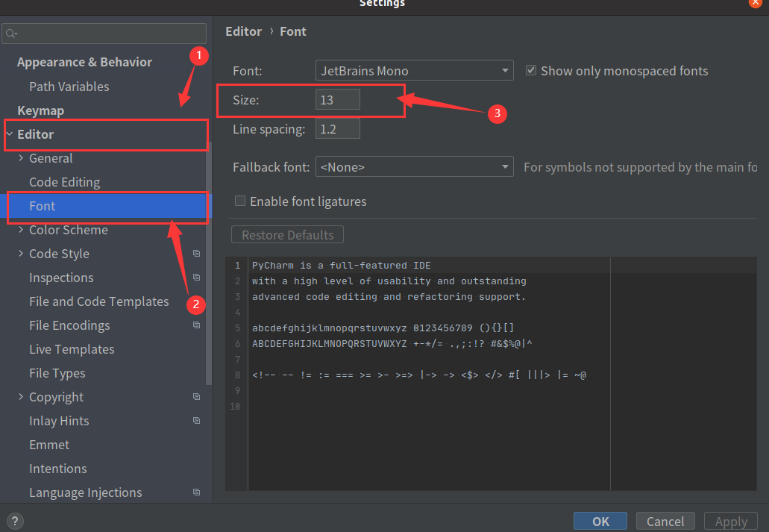
Task: Click line number 10 in preview gutter
Action: click(235, 407)
